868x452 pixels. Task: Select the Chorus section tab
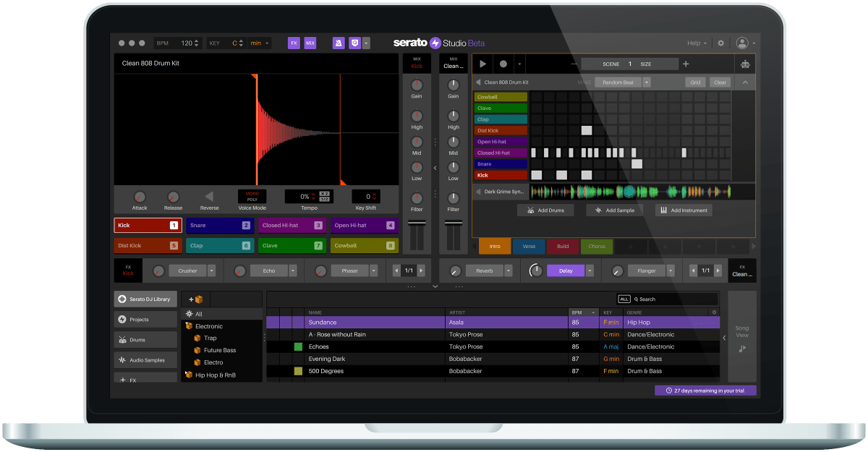coord(596,246)
